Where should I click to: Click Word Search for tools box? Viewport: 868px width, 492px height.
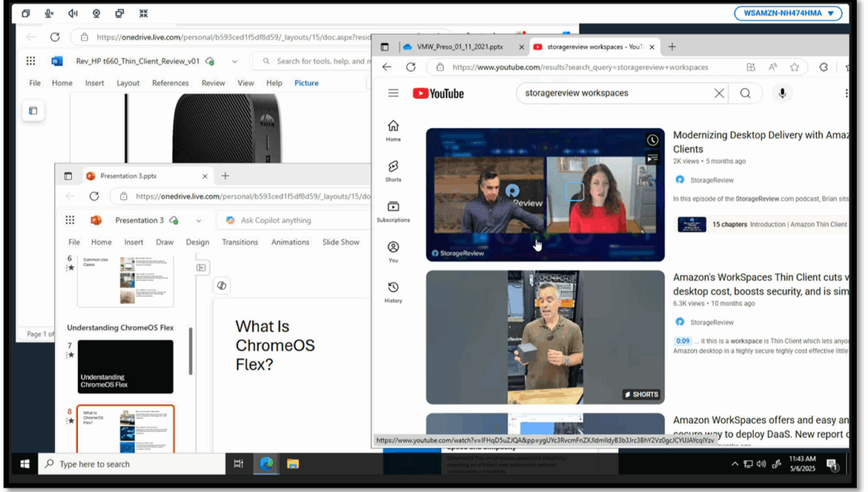click(313, 61)
